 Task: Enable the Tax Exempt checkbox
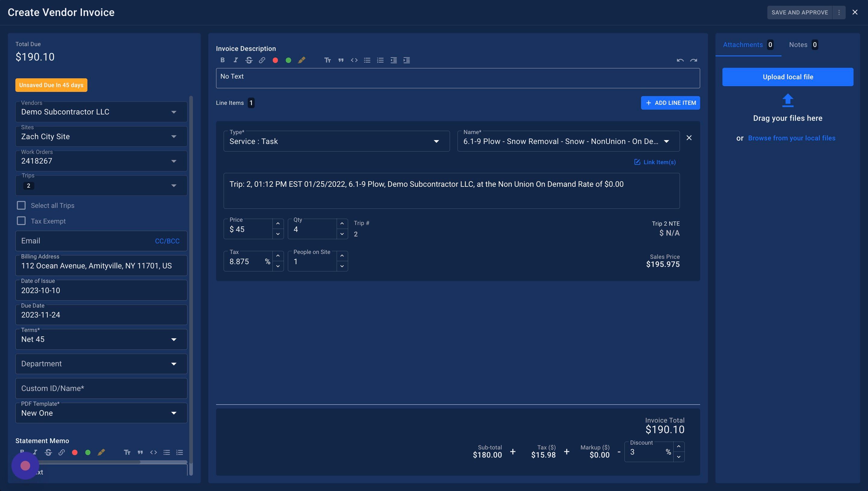point(21,221)
